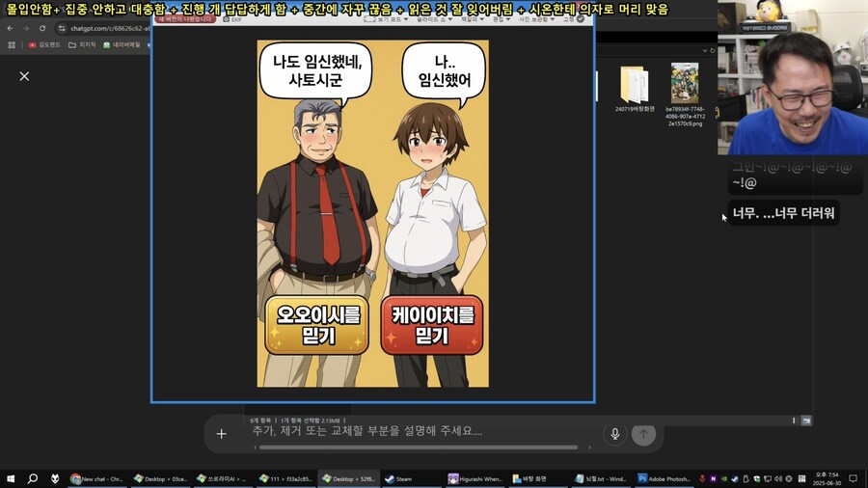
Task: Open the 슬라이드 쇼 dropdown menu
Action: 434,19
